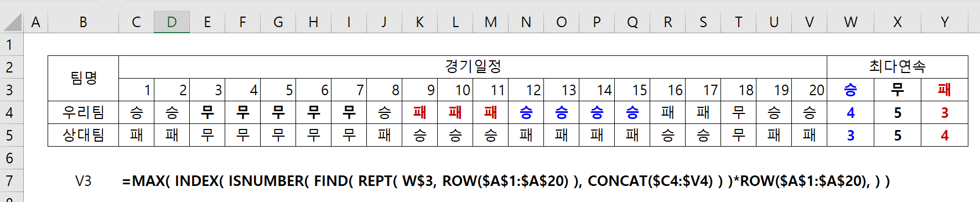Click 우리팀 승 in game 8
Image resolution: width=980 pixels, height=202 pixels.
tap(384, 112)
